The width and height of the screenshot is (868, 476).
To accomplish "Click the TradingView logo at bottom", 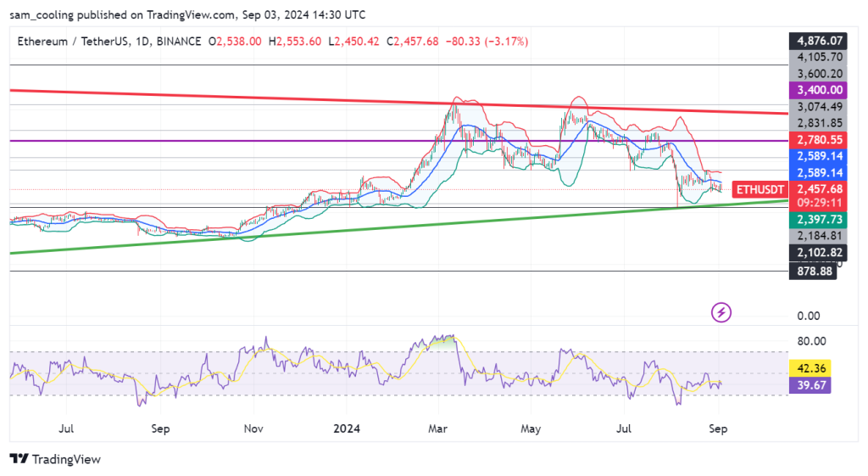I will (x=55, y=459).
